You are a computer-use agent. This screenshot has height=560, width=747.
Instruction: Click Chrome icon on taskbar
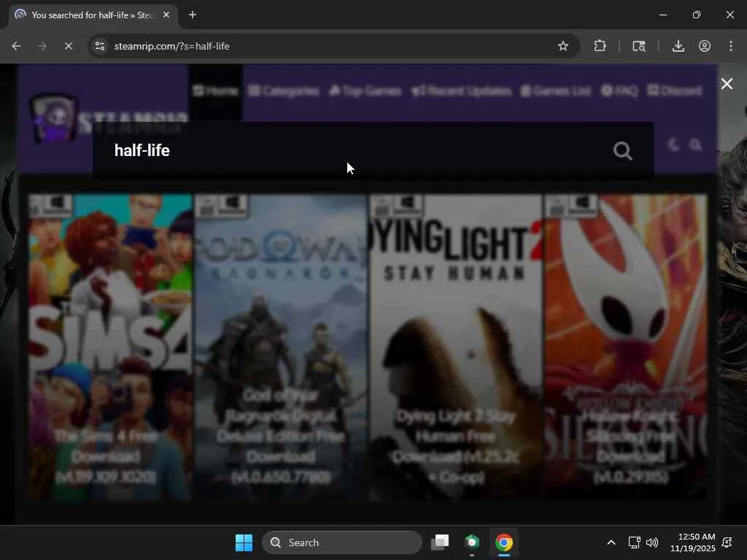pos(503,542)
